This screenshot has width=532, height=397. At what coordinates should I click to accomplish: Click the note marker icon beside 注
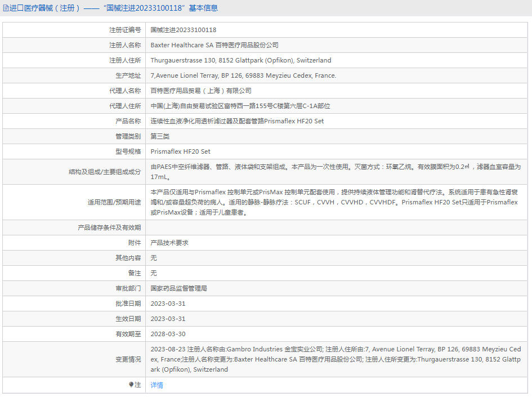[x=131, y=385]
